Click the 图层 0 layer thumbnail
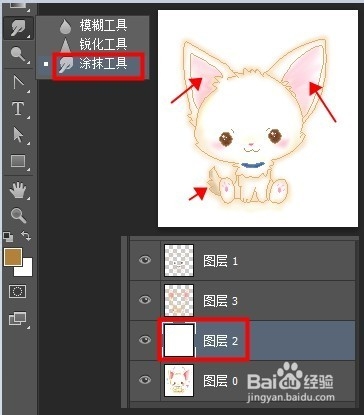The image size is (364, 415). (179, 380)
